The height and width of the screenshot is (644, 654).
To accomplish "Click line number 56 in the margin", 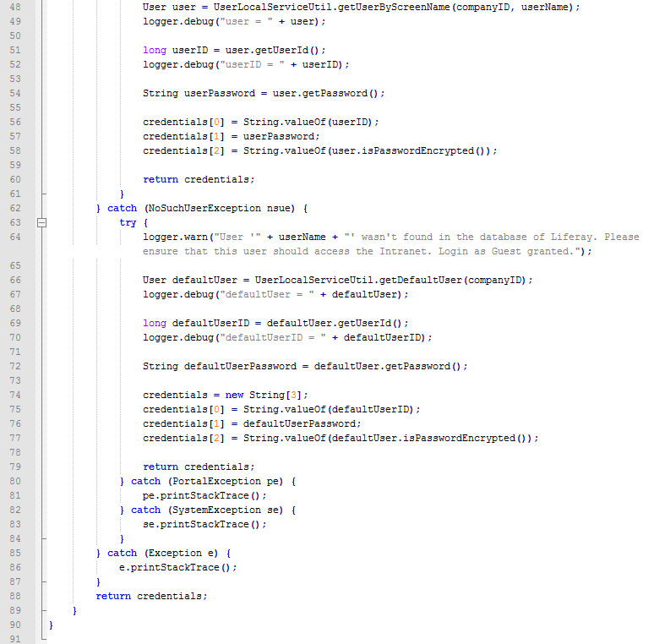I will point(15,122).
